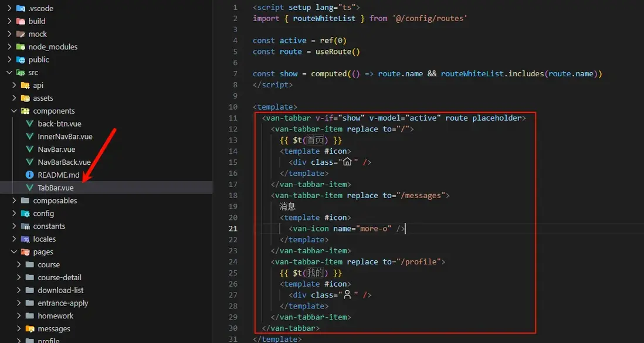Viewport: 644px width, 343px height.
Task: Click computed keyword on line 7
Action: point(328,74)
